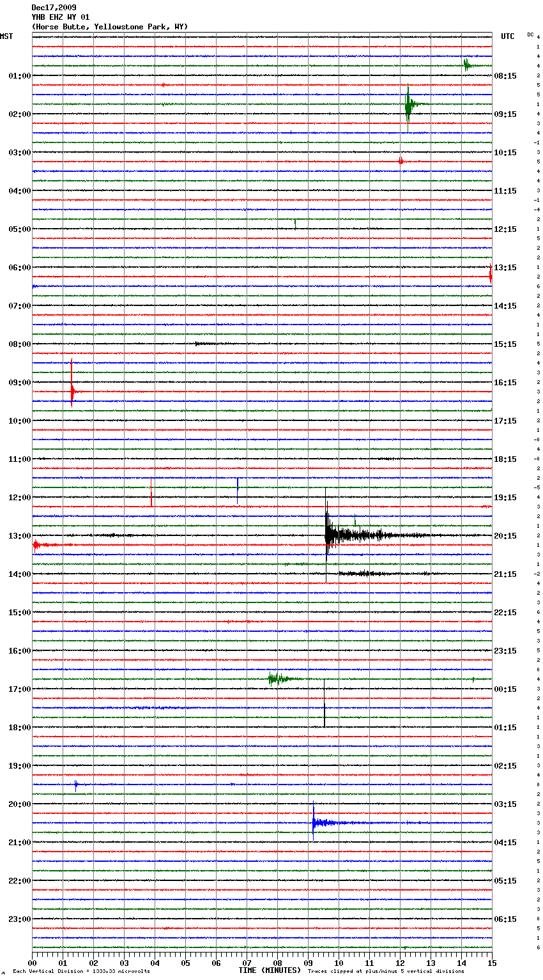Select the 17:00 MST row label
The width and height of the screenshot is (543, 980).
(x=19, y=689)
